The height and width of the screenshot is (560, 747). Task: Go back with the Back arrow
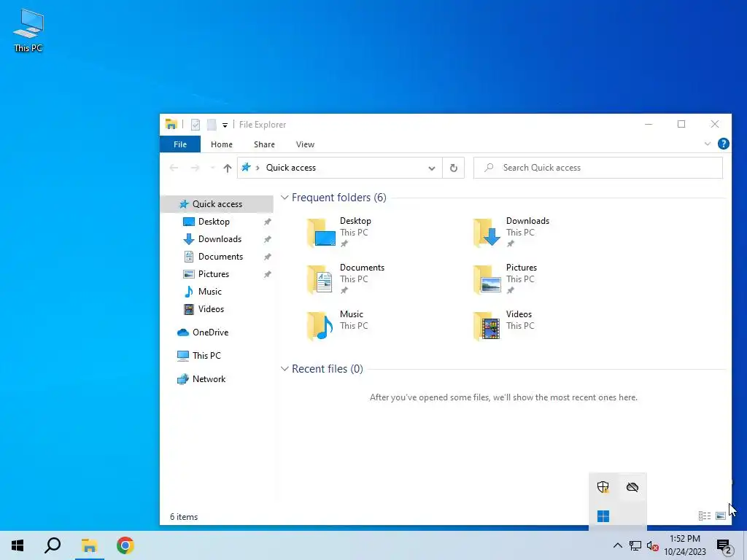pos(174,168)
